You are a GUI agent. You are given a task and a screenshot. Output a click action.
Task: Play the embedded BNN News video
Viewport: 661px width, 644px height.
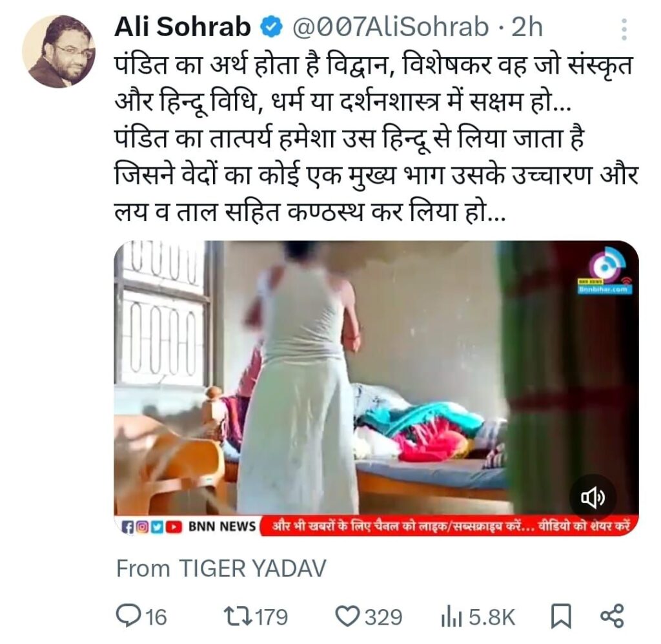tap(376, 388)
